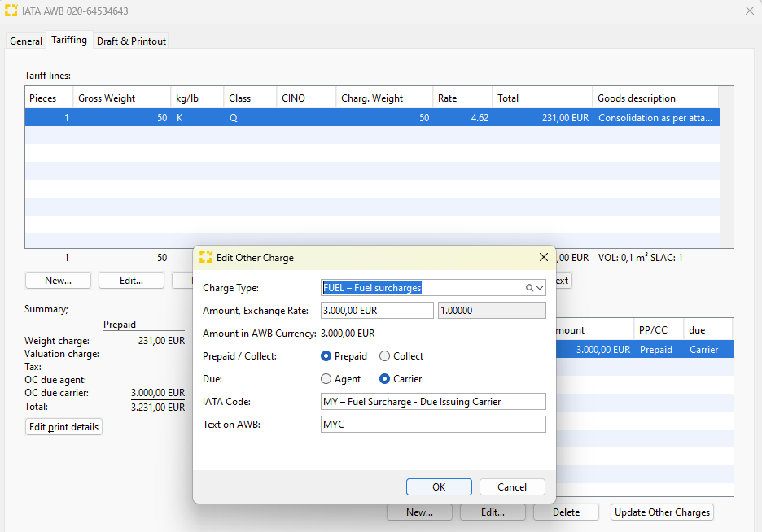Click the kg/lb column header
The width and height of the screenshot is (762, 532).
pyautogui.click(x=197, y=98)
